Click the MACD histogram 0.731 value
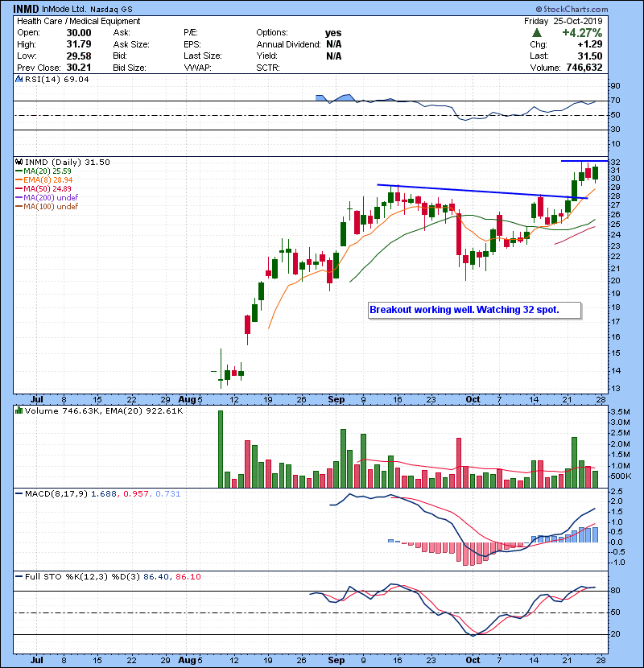 [168, 494]
